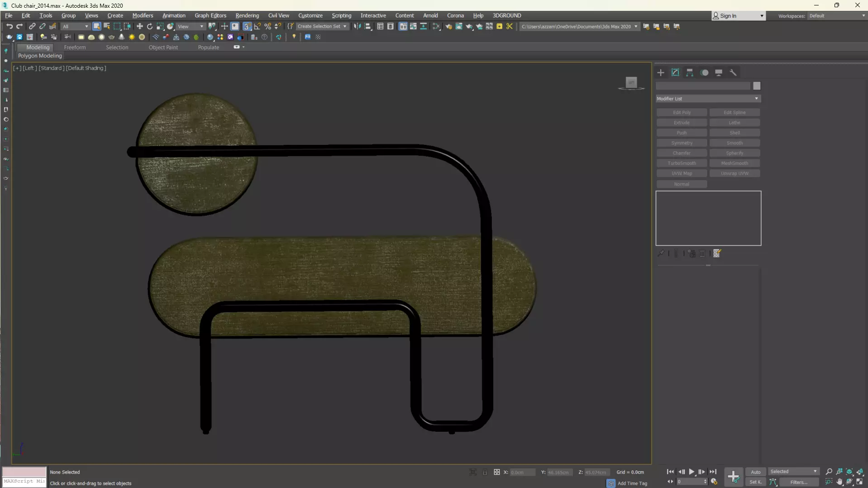Click the UVW Map modifier button
The height and width of the screenshot is (488, 868).
pos(682,173)
